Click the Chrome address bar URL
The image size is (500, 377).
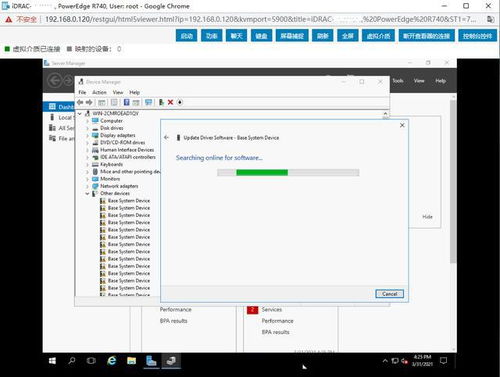click(x=260, y=19)
